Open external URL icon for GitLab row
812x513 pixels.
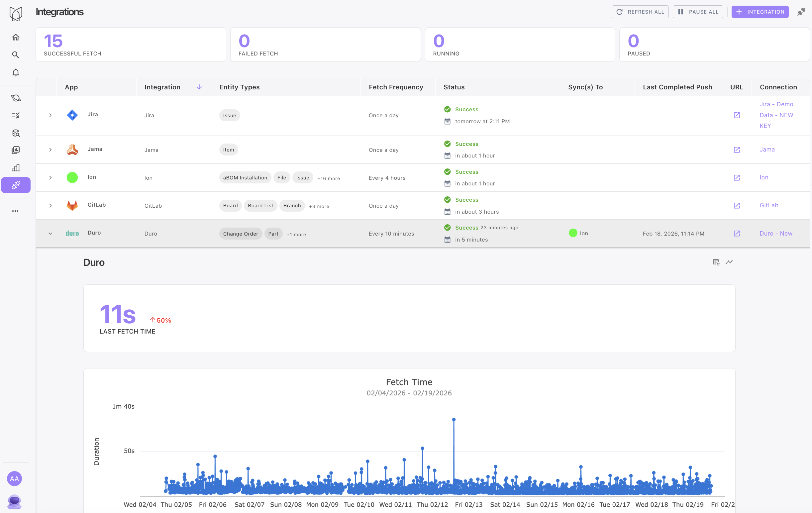pos(737,205)
